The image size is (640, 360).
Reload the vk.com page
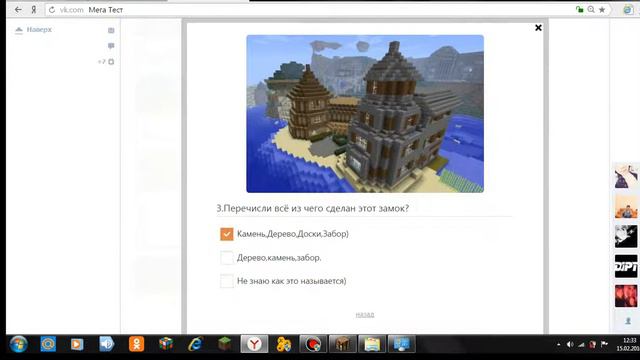[52, 10]
